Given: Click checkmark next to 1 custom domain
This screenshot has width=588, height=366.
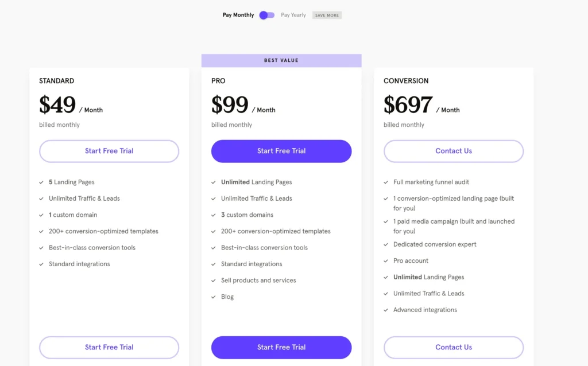Looking at the screenshot, I should coord(41,215).
